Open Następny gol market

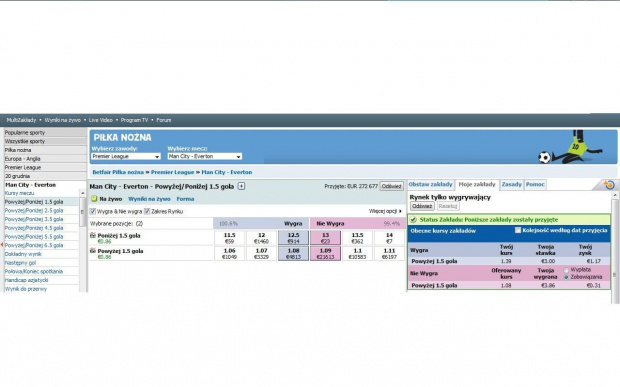click(x=20, y=262)
